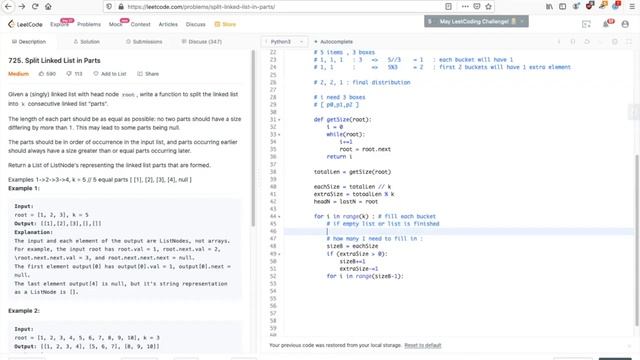640x360 pixels.
Task: Open the Firefox library icon
Action: click(x=549, y=7)
